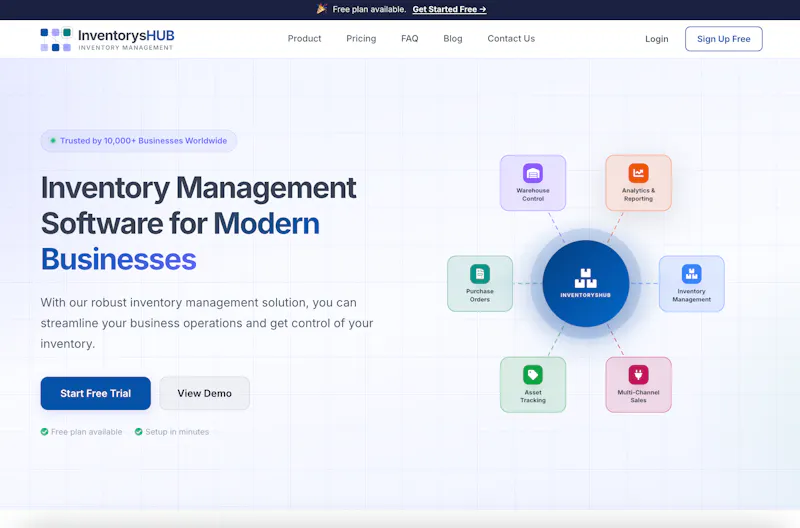800x528 pixels.
Task: Click green check beside Setup in minutes
Action: click(x=138, y=432)
